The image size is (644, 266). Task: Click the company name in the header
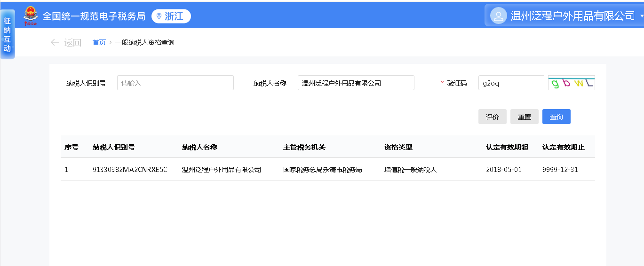[x=572, y=16]
